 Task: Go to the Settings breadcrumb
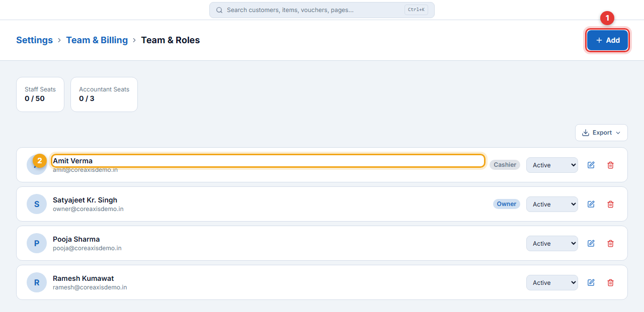tap(34, 40)
